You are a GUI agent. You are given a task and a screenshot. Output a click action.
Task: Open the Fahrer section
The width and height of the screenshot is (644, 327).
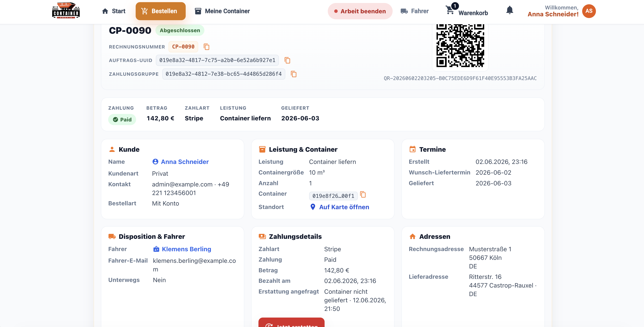tap(415, 11)
